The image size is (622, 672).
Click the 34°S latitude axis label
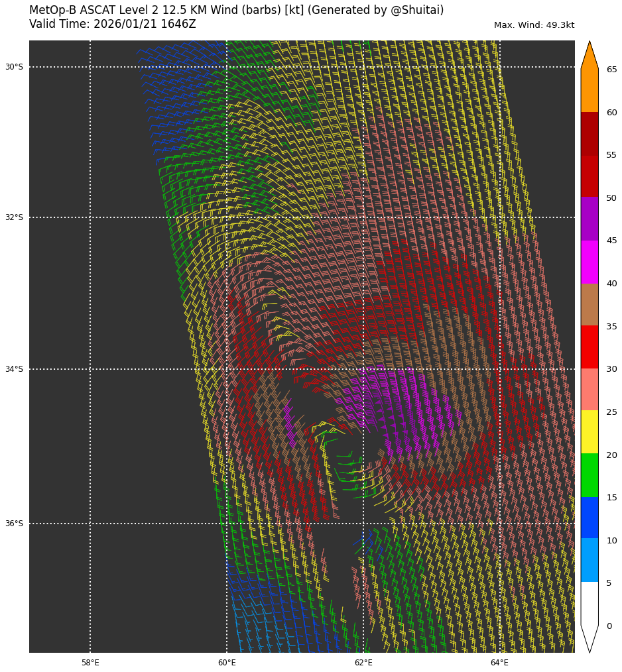14,369
